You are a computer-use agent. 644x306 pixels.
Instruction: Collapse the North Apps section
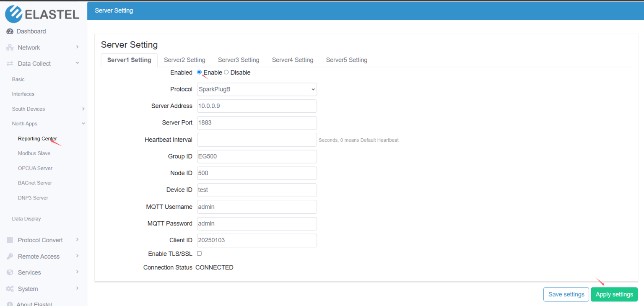tap(24, 123)
